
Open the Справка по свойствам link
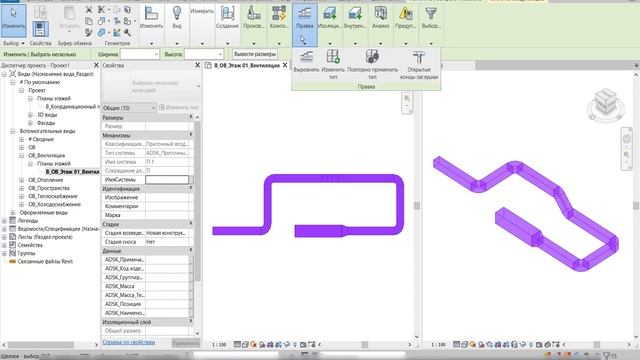point(129,342)
